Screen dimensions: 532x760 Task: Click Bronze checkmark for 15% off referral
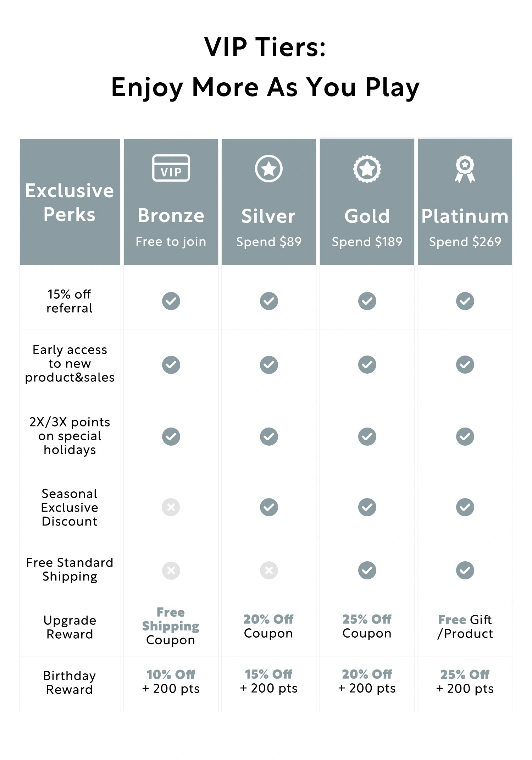coord(171,301)
